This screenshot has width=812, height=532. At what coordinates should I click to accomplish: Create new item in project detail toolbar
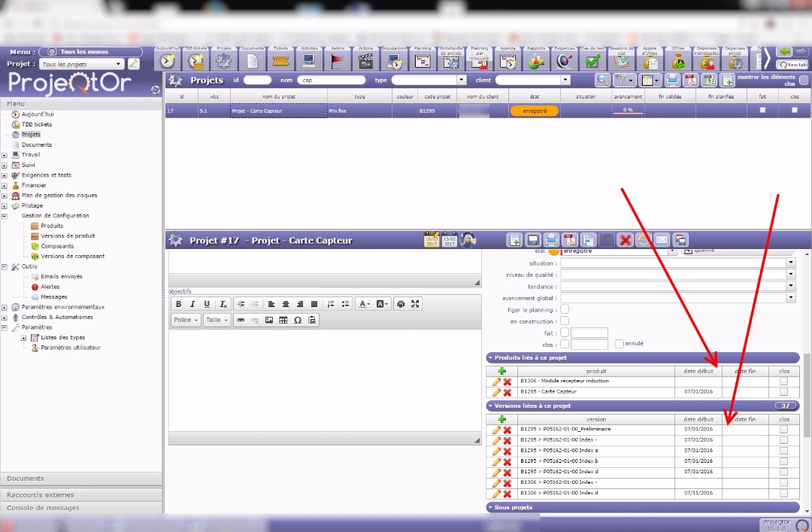pos(514,240)
